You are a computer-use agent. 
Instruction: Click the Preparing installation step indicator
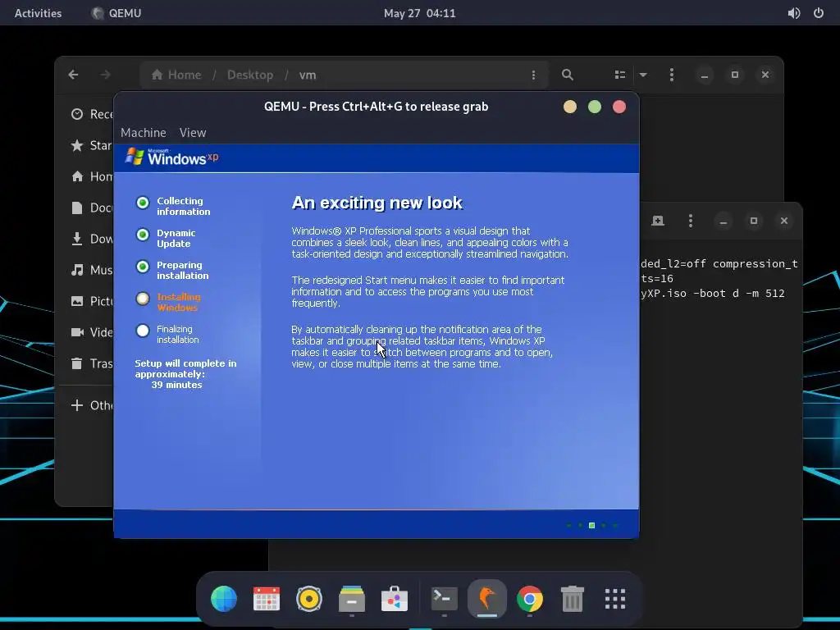(x=143, y=267)
